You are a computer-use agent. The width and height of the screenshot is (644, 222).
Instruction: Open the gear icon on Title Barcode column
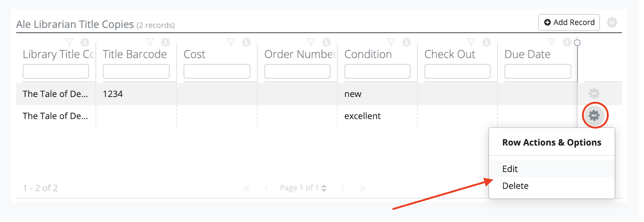(x=165, y=42)
